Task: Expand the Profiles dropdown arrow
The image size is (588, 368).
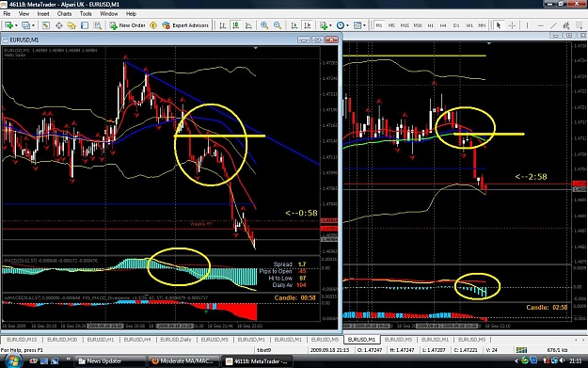Action: tap(33, 25)
